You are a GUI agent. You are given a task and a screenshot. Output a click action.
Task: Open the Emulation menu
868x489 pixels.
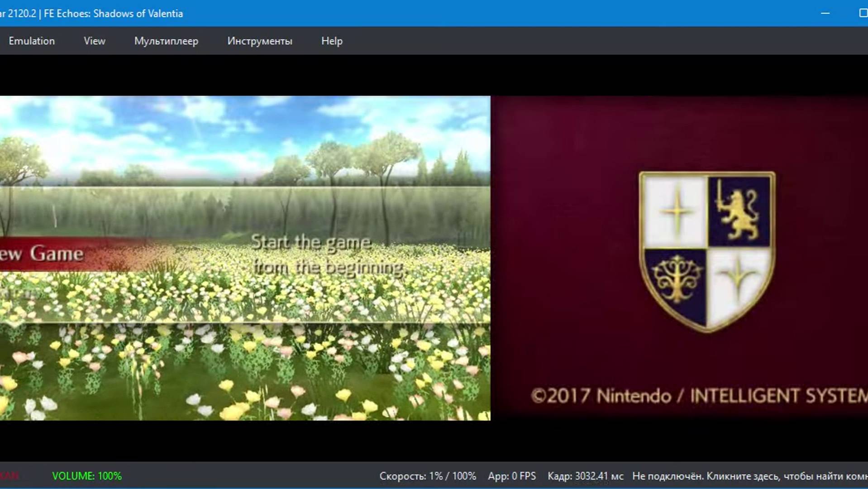point(31,41)
